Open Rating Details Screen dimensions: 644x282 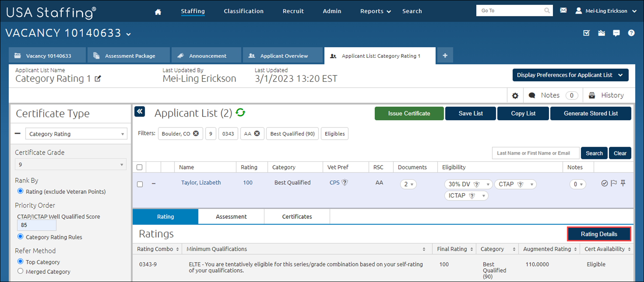[599, 234]
